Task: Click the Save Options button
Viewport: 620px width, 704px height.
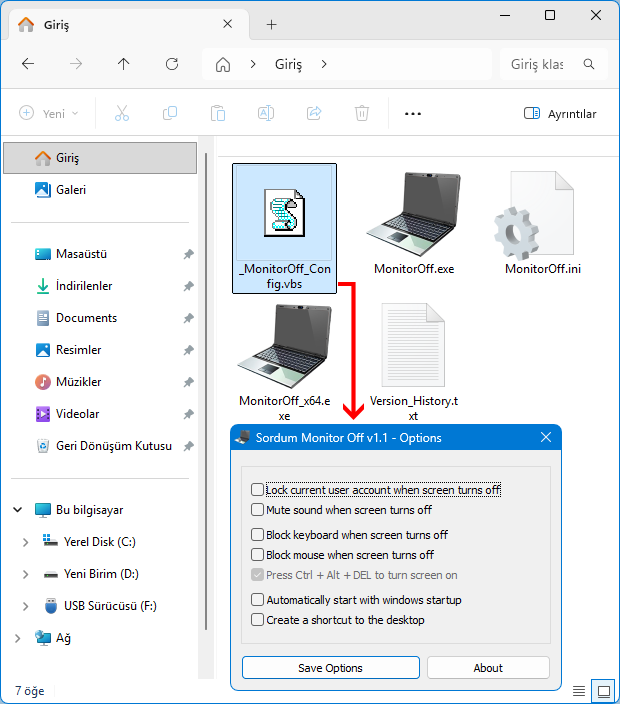Action: (330, 668)
